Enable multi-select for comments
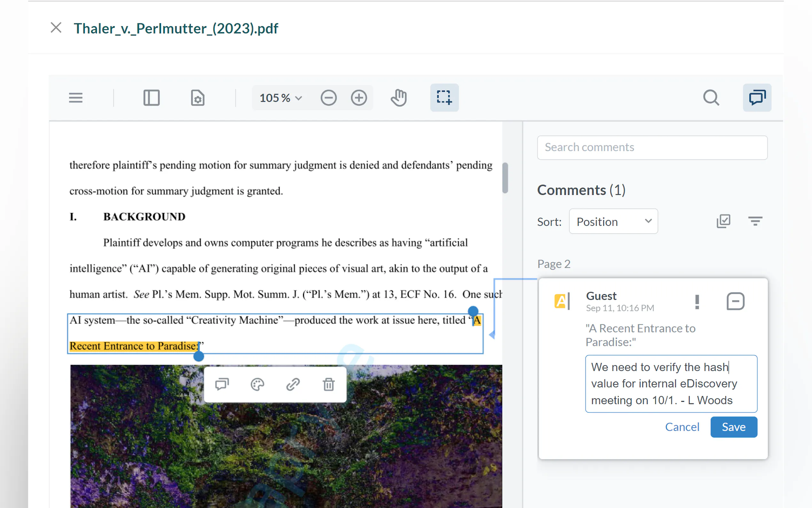Image resolution: width=812 pixels, height=508 pixels. (723, 221)
